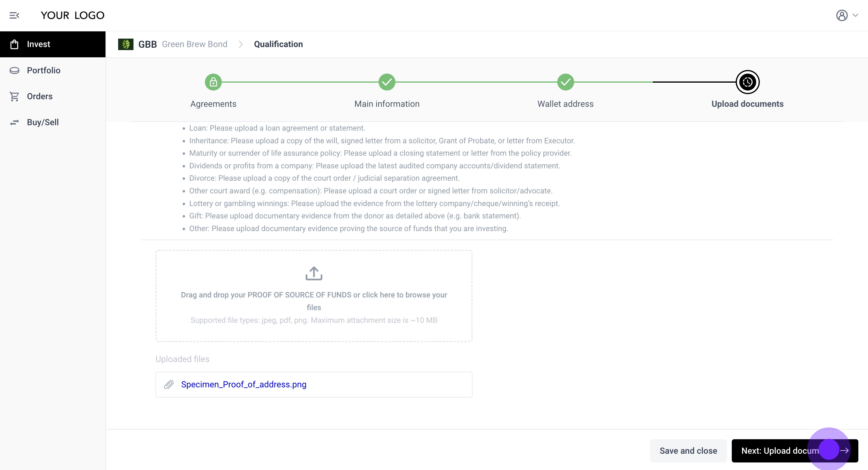Open Specimen_Proof_of_address.png file link
868x470 pixels.
coord(243,384)
